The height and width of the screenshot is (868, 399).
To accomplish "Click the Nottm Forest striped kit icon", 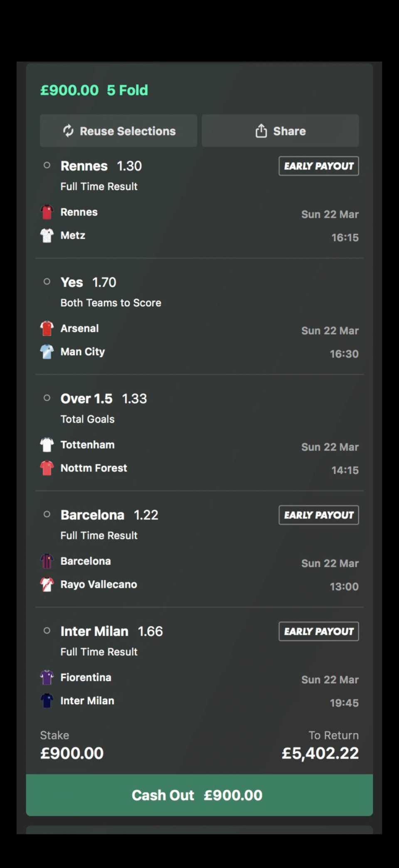I will point(47,468).
